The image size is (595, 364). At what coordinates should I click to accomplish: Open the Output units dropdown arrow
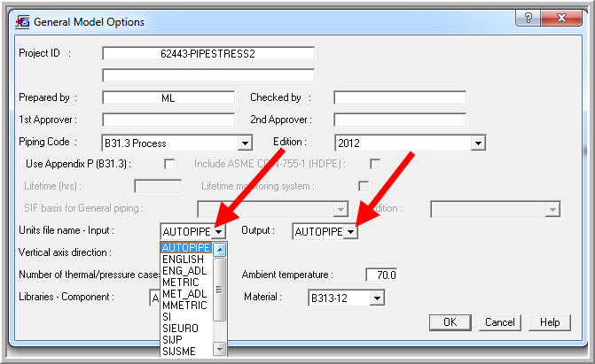tap(351, 232)
